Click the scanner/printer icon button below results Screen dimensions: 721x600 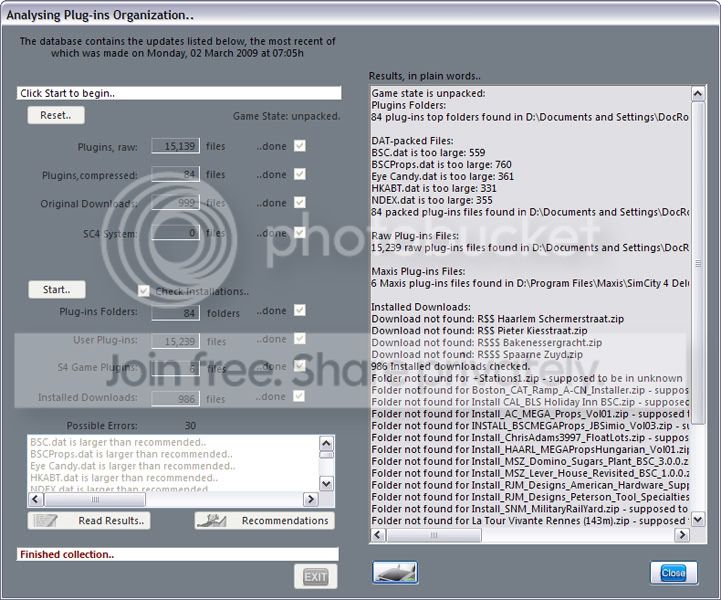(x=395, y=573)
